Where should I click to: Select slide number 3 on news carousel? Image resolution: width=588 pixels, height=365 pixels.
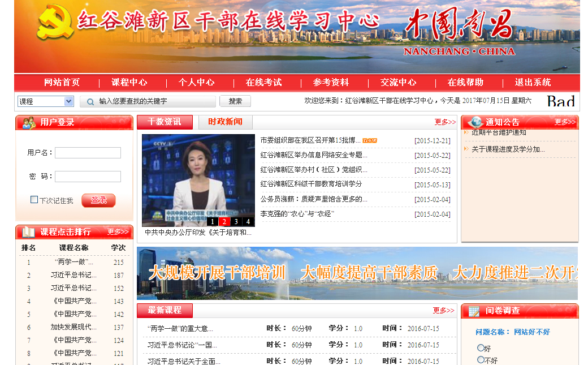coord(236,222)
